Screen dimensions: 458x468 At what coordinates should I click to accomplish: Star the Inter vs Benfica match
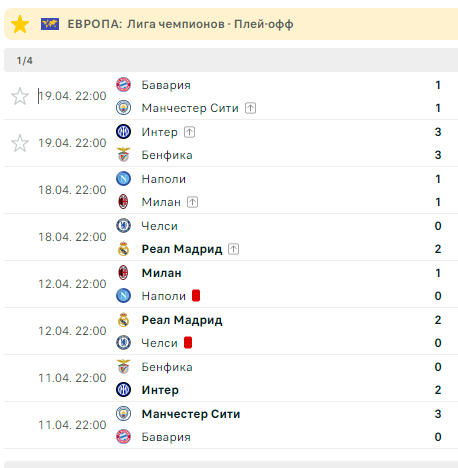pos(20,143)
